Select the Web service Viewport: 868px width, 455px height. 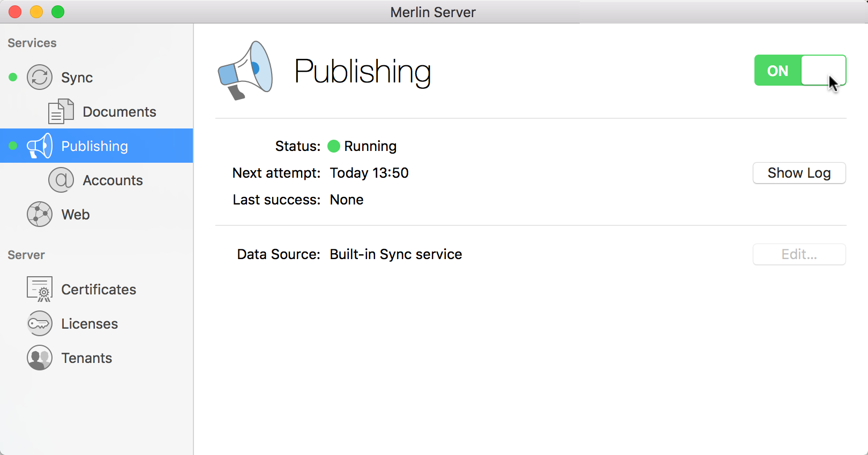96,214
